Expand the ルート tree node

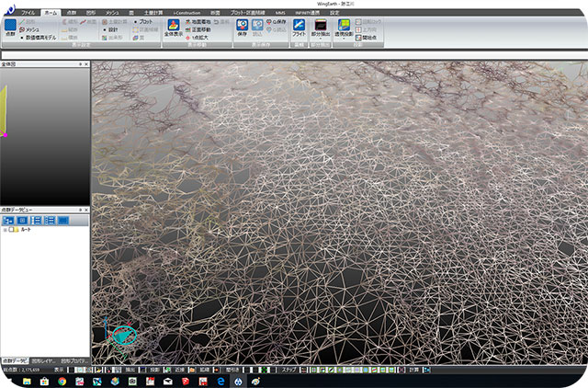[5, 231]
